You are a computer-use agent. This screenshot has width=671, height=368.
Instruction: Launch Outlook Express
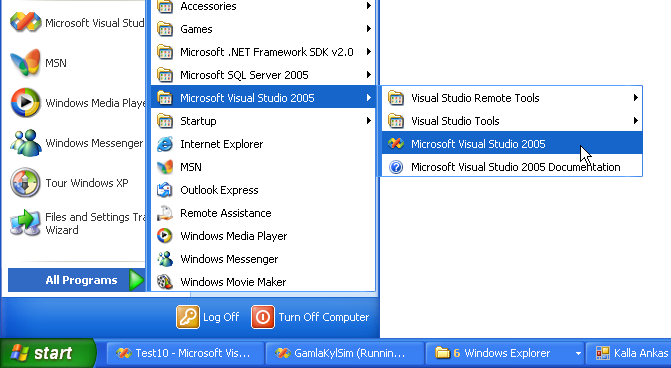pyautogui.click(x=263, y=190)
